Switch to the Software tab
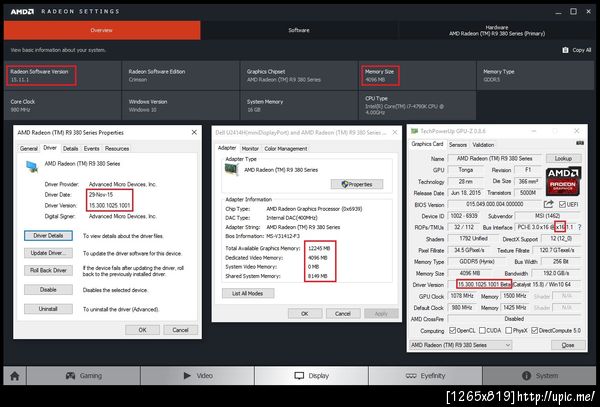This screenshot has width=600, height=407. pyautogui.click(x=299, y=30)
